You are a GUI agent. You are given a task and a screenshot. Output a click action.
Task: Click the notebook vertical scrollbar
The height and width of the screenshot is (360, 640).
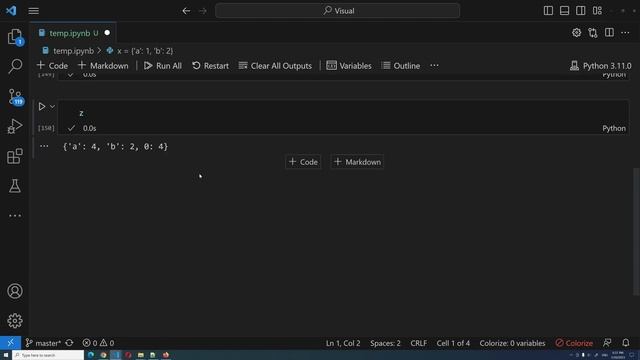tap(636, 231)
